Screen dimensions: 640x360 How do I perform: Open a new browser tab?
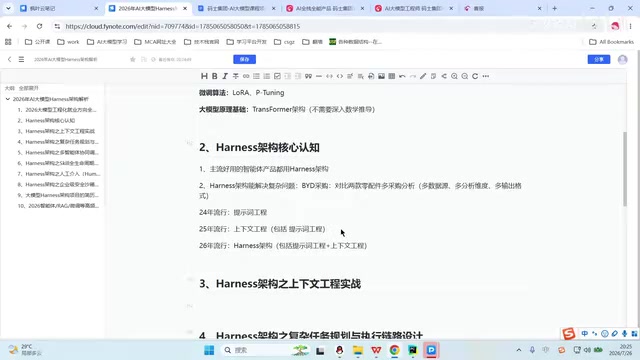554,8
